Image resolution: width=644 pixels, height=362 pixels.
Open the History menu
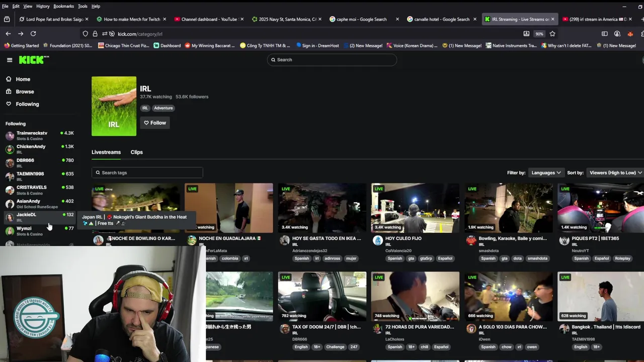pyautogui.click(x=43, y=6)
